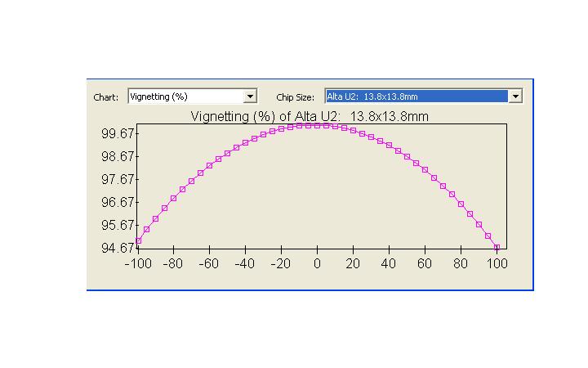Click the 80 x-axis label
This screenshot has width=588, height=368.
coord(461,263)
